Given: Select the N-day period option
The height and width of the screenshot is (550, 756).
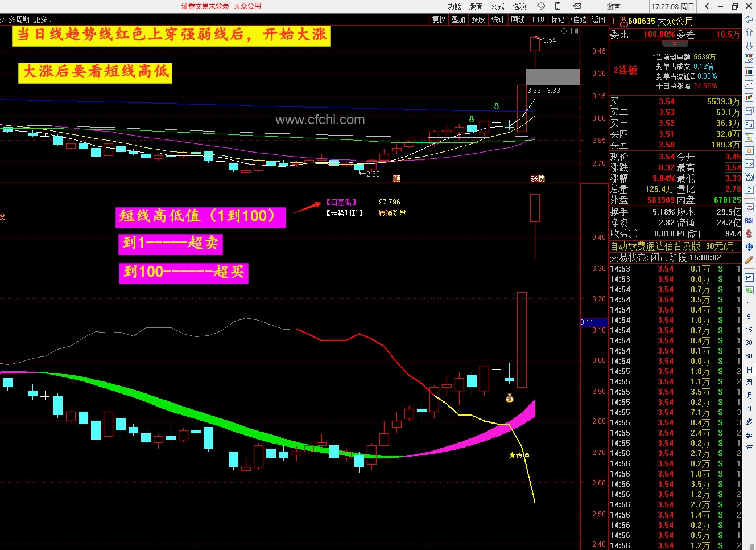Looking at the screenshot, I should [x=749, y=408].
